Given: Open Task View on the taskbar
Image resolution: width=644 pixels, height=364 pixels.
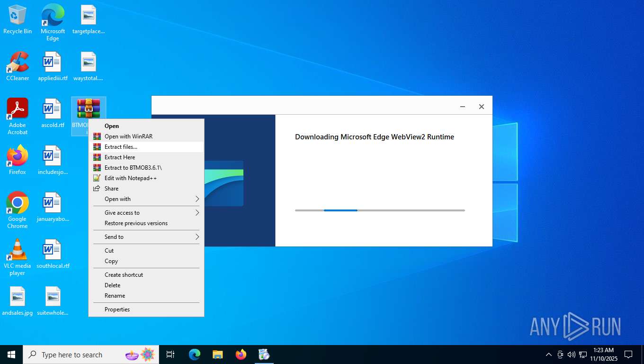Looking at the screenshot, I should point(170,355).
